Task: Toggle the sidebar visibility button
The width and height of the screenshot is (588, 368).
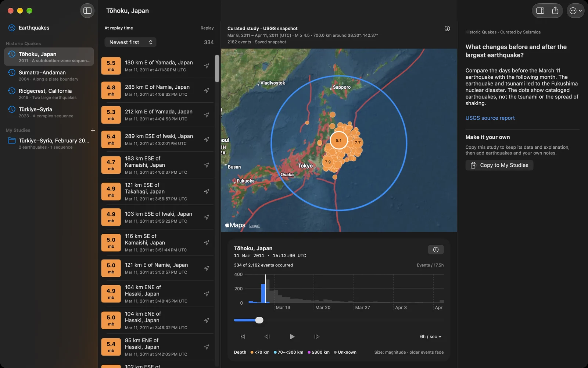Action: [x=87, y=11]
